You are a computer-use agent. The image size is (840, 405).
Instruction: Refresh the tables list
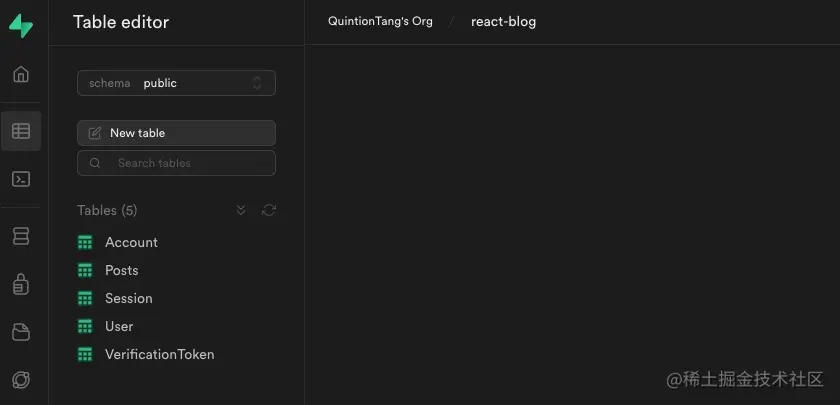pyautogui.click(x=268, y=211)
